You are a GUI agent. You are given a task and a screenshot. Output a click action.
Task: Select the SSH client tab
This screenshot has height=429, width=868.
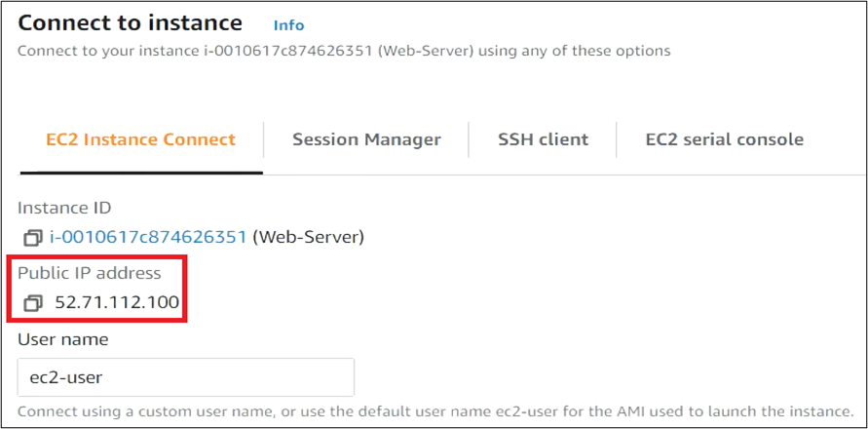543,139
